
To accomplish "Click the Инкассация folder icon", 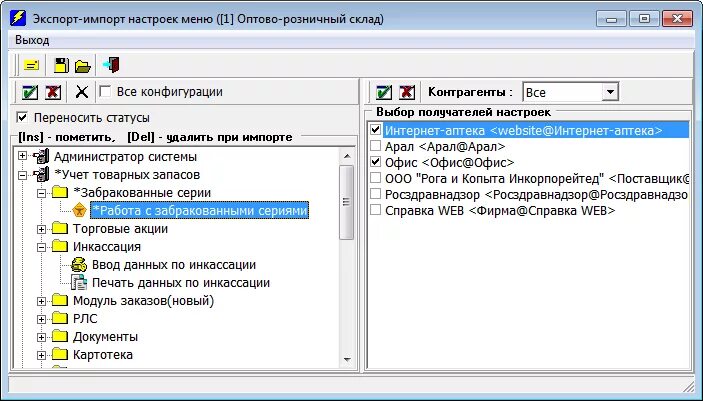I will click(60, 247).
